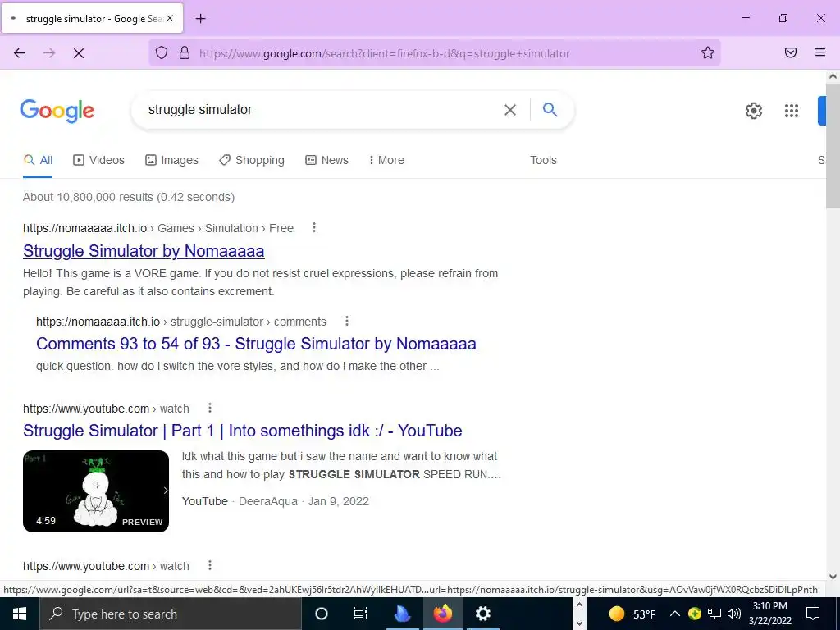
Task: Click the https://nomaaaaa.itch.io breadcrumb of the Games result
Action: tap(84, 228)
